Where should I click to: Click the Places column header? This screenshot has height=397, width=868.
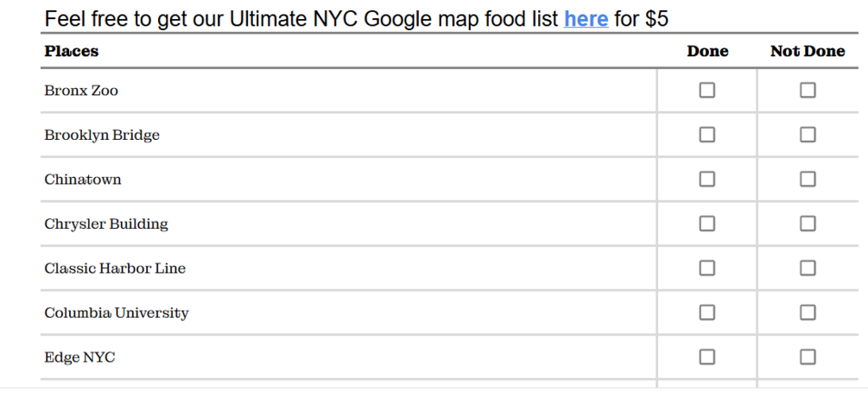[72, 52]
